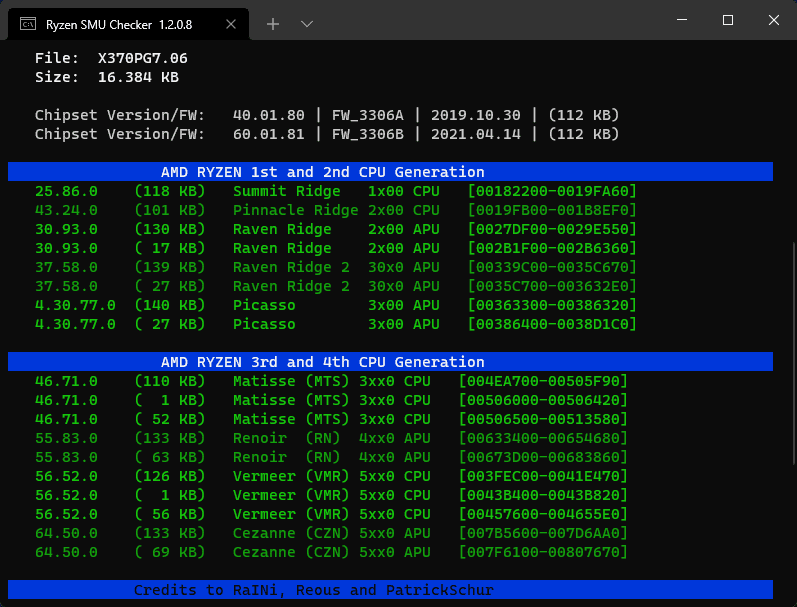The image size is (797, 607).
Task: Click SMU version 25.86.0
Action: click(x=66, y=191)
